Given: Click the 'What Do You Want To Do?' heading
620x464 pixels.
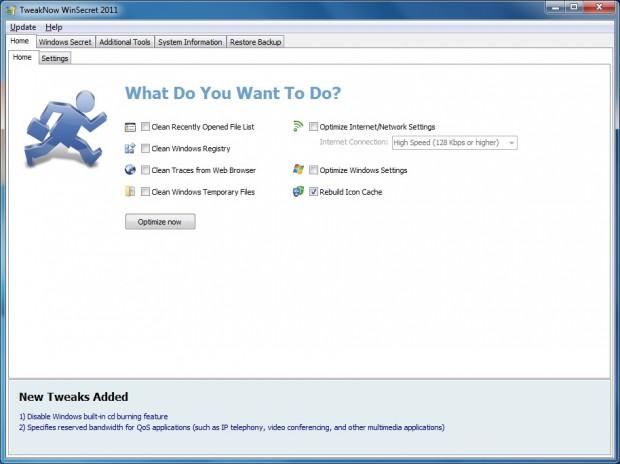Looking at the screenshot, I should pyautogui.click(x=233, y=93).
